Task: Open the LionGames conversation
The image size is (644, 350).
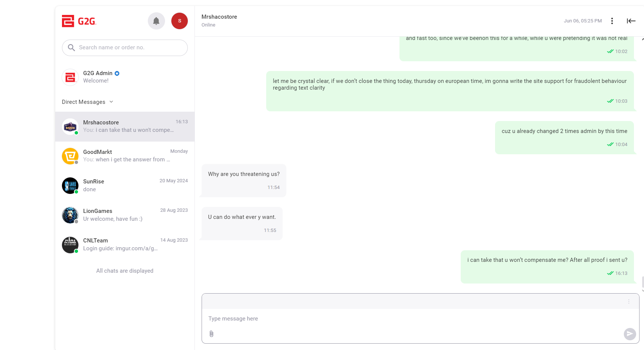Action: coord(125,215)
